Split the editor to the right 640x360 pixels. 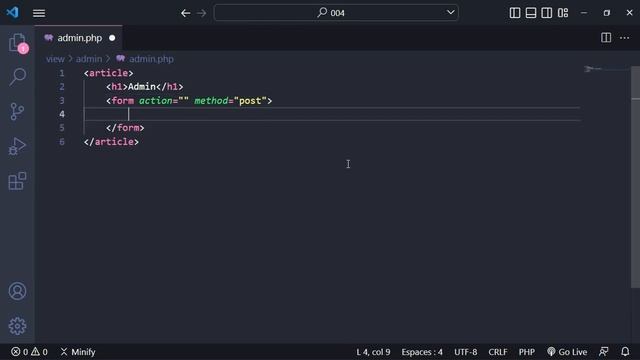click(606, 38)
